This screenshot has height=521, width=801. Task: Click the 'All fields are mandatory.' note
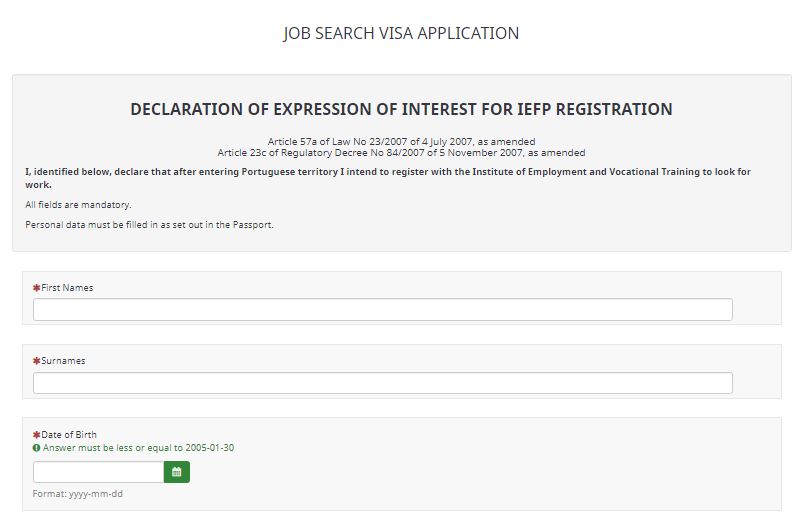click(x=78, y=205)
